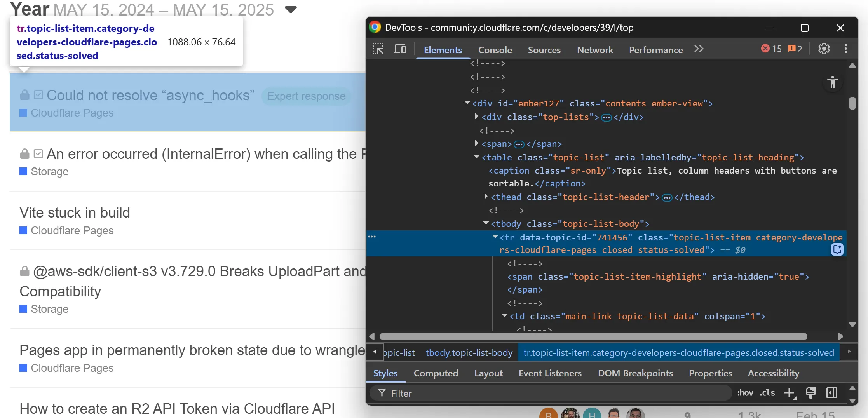Select the caption.sr-only element line
The image size is (868, 418).
pos(662,177)
